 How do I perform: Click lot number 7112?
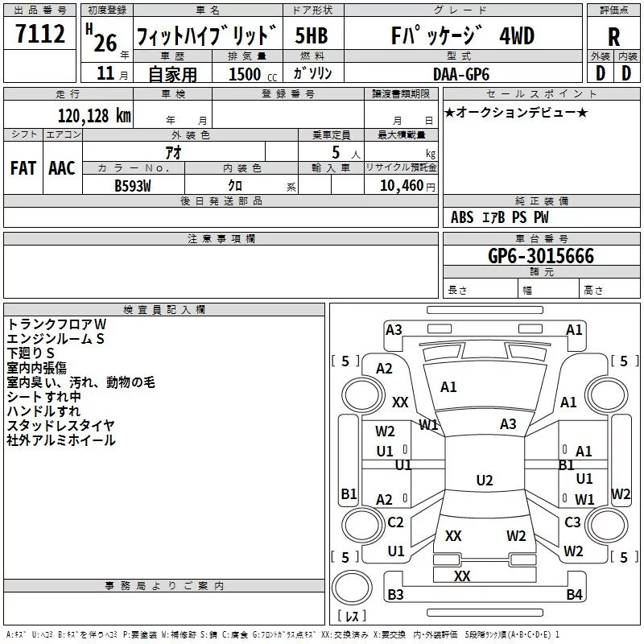[x=39, y=34]
